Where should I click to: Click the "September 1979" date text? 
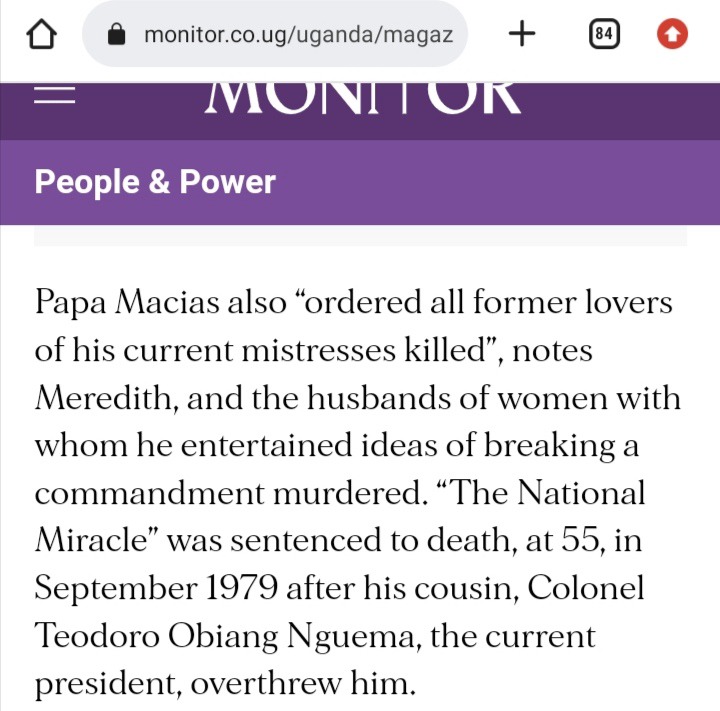(156, 587)
